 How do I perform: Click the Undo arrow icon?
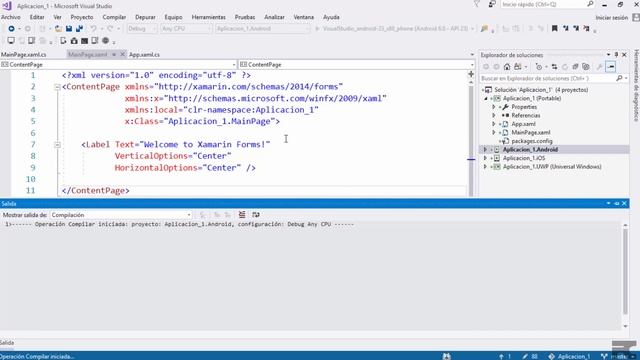[x=93, y=29]
